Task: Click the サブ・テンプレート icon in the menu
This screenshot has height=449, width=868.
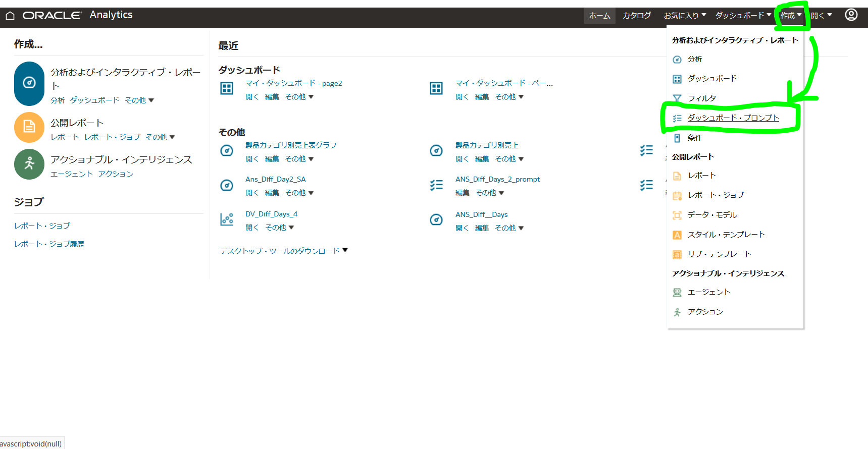Action: click(x=677, y=255)
